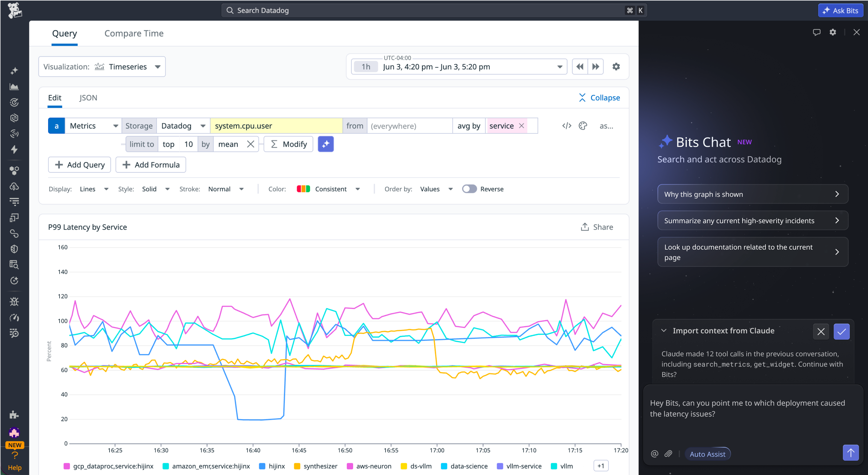Open the Stroke Normal dropdown
This screenshot has width=868, height=475.
226,189
